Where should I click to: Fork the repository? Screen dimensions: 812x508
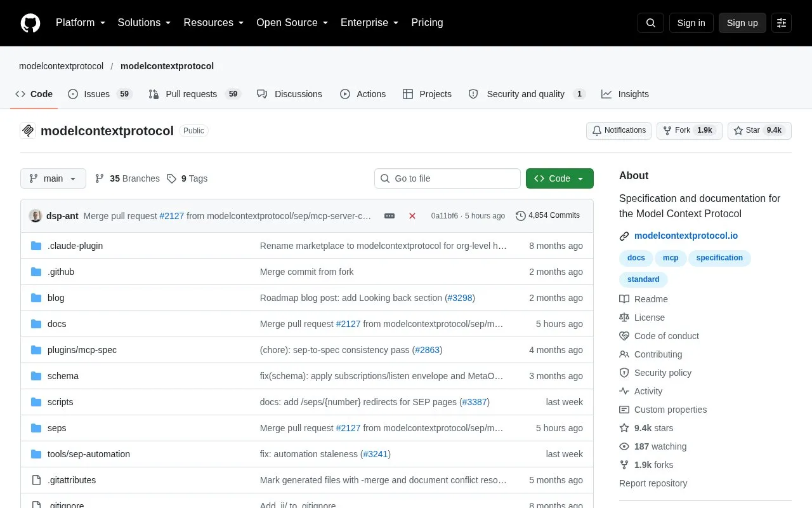tap(689, 131)
